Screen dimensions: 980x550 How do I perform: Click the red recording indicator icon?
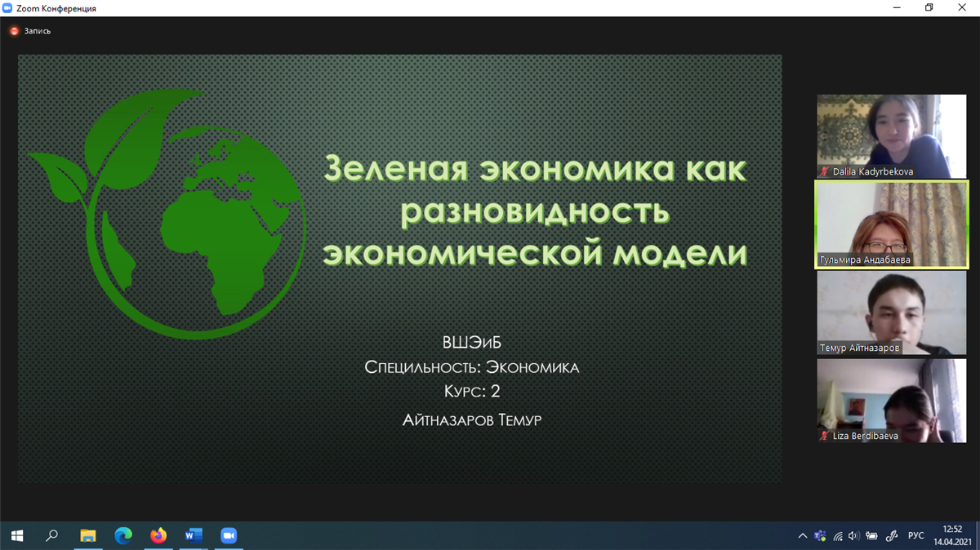[x=14, y=31]
